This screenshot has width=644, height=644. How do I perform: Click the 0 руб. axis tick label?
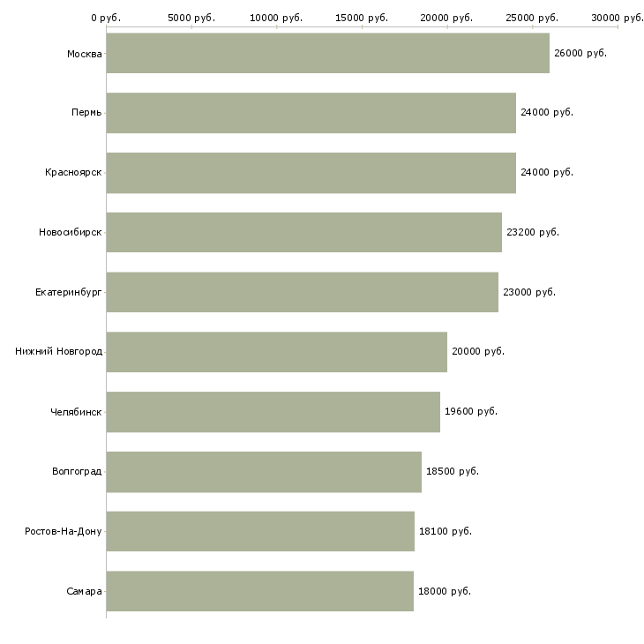[x=106, y=18]
